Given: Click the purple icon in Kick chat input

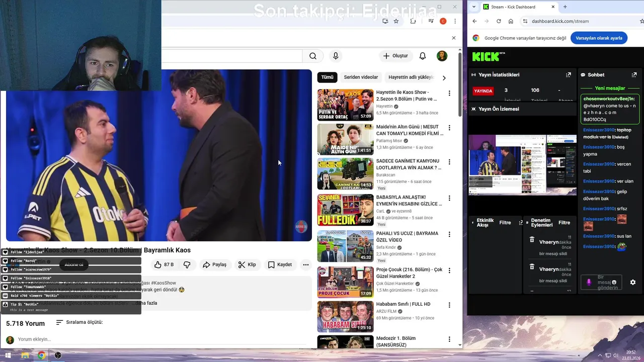Looking at the screenshot, I should [589, 282].
